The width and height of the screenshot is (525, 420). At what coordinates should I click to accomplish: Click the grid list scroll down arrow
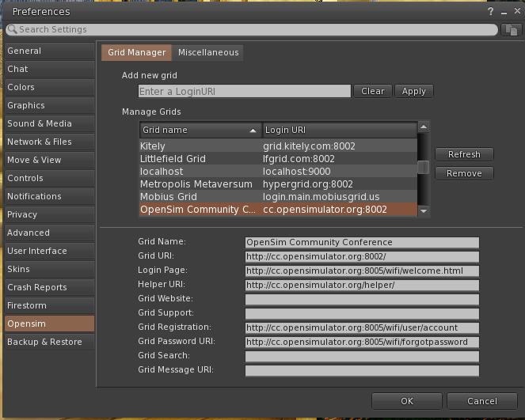424,211
